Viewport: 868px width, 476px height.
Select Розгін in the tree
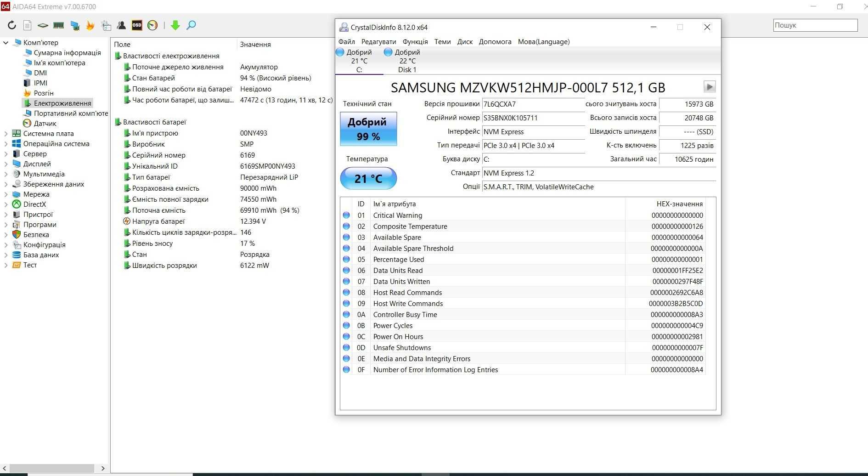click(44, 93)
